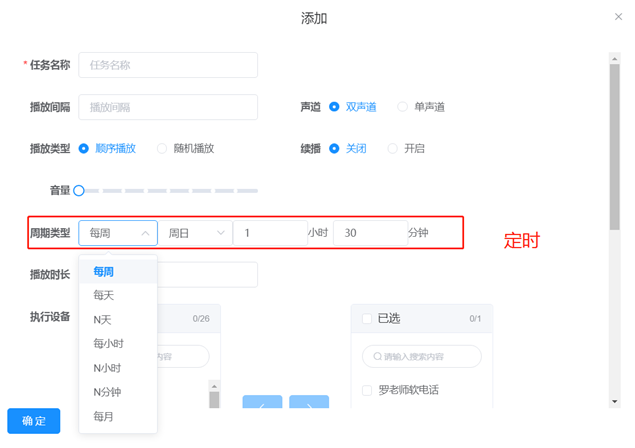Click scroll up arrow in device list

[213, 386]
